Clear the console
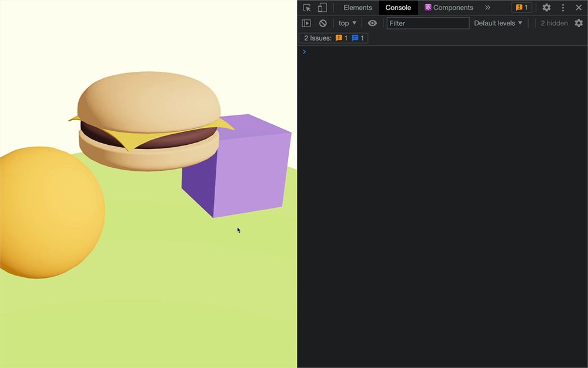This screenshot has height=368, width=588. click(323, 24)
